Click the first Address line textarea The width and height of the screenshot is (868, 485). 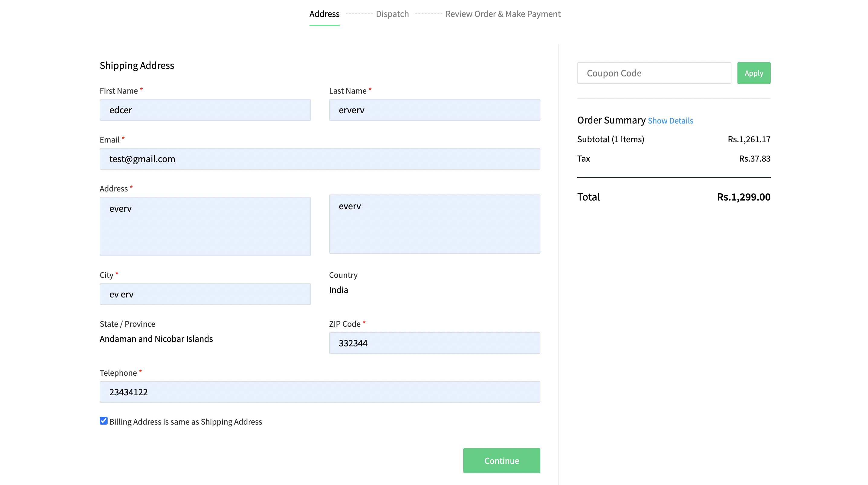(x=205, y=226)
